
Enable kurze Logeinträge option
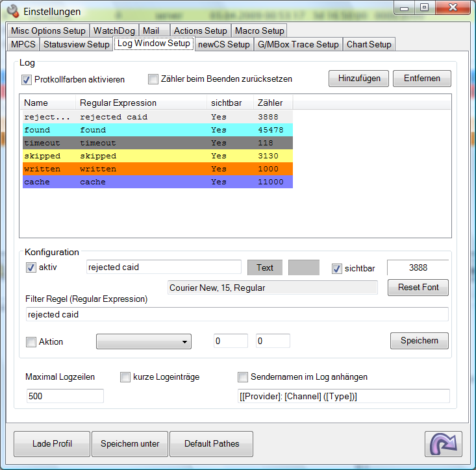tap(125, 377)
